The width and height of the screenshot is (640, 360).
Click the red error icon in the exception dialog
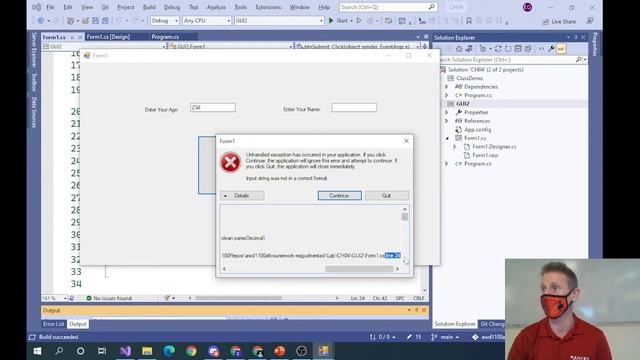coord(230,162)
